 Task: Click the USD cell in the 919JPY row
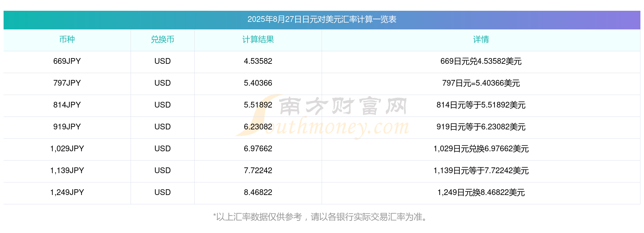(162, 127)
